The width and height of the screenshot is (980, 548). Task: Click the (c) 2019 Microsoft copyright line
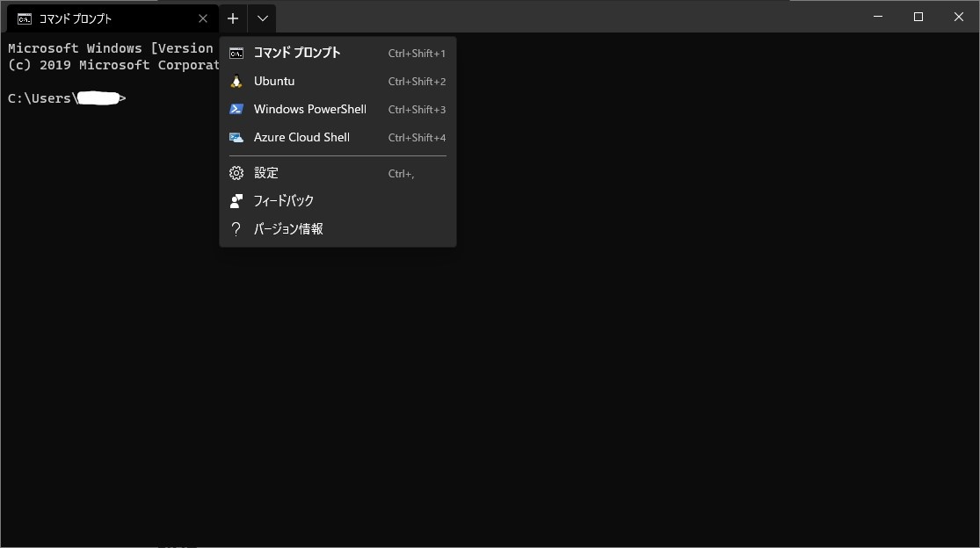pos(113,65)
